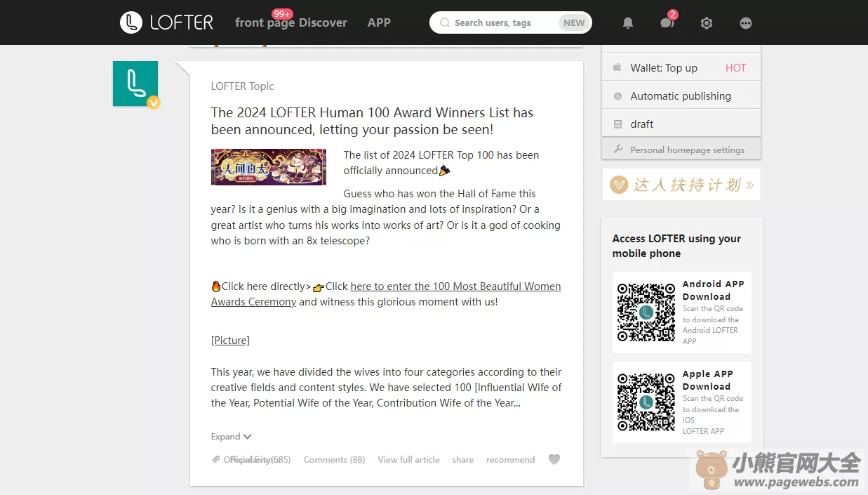Click View full article
The height and width of the screenshot is (495, 868).
coord(408,460)
